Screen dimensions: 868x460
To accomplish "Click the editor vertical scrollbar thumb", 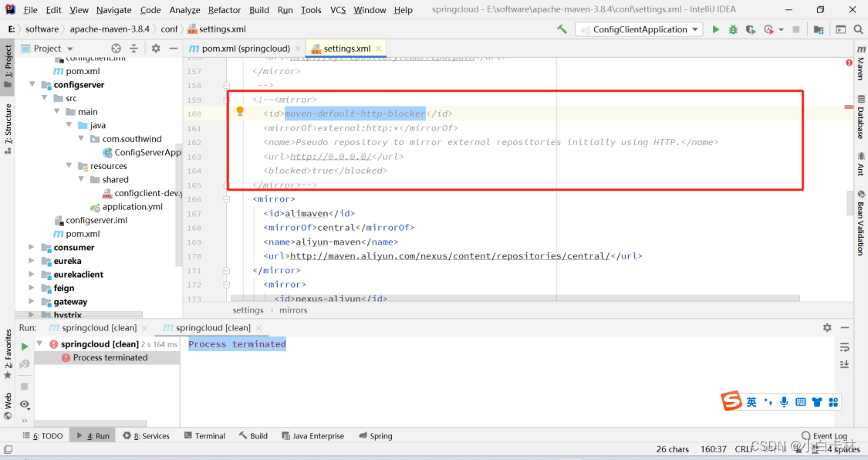I will (x=849, y=202).
